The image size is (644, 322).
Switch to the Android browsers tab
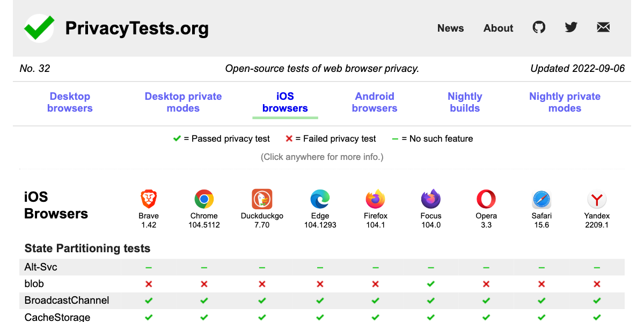pos(375,102)
